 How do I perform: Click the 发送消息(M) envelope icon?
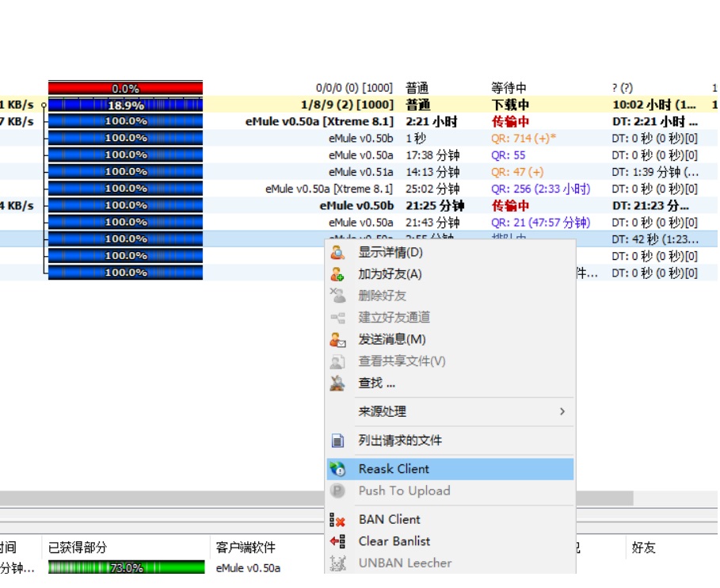pyautogui.click(x=337, y=339)
